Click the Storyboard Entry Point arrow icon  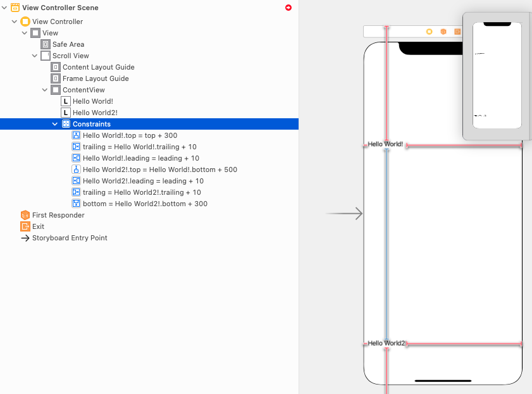25,238
